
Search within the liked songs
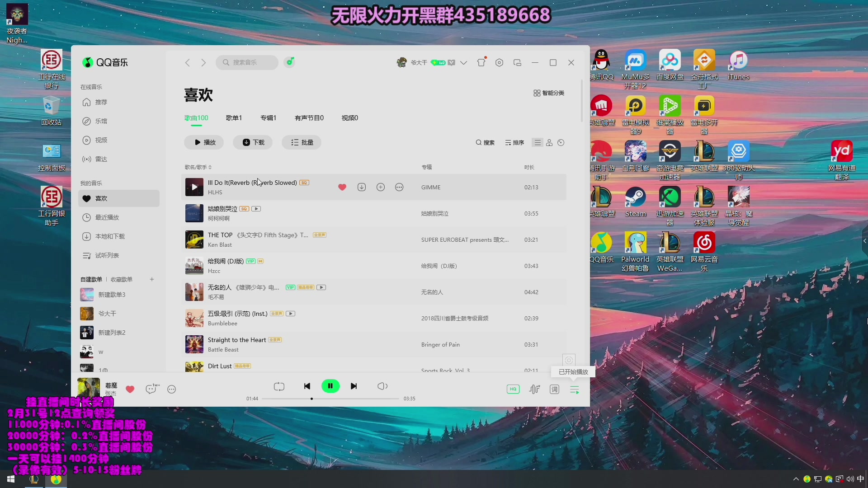485,142
